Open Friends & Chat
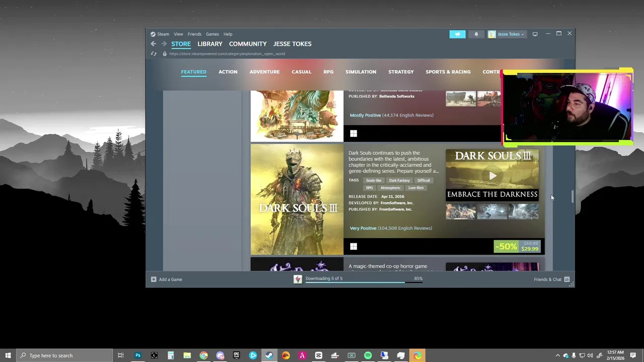 coord(551,280)
